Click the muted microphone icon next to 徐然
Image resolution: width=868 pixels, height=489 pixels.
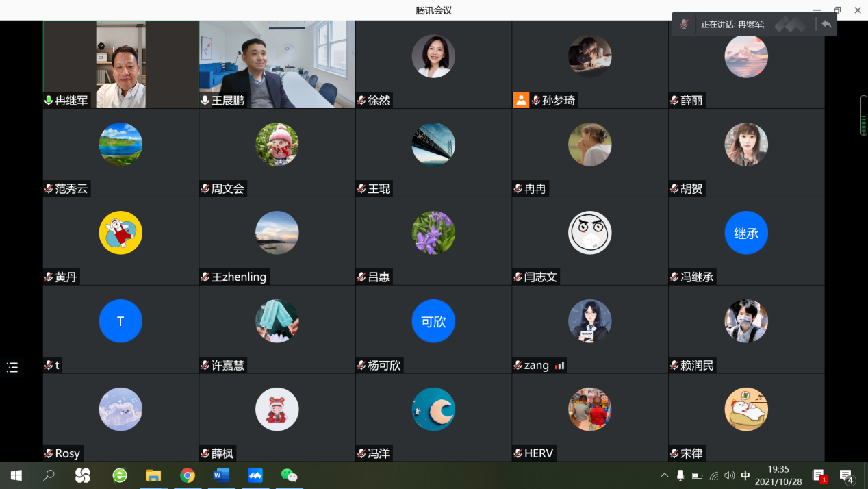click(x=361, y=101)
